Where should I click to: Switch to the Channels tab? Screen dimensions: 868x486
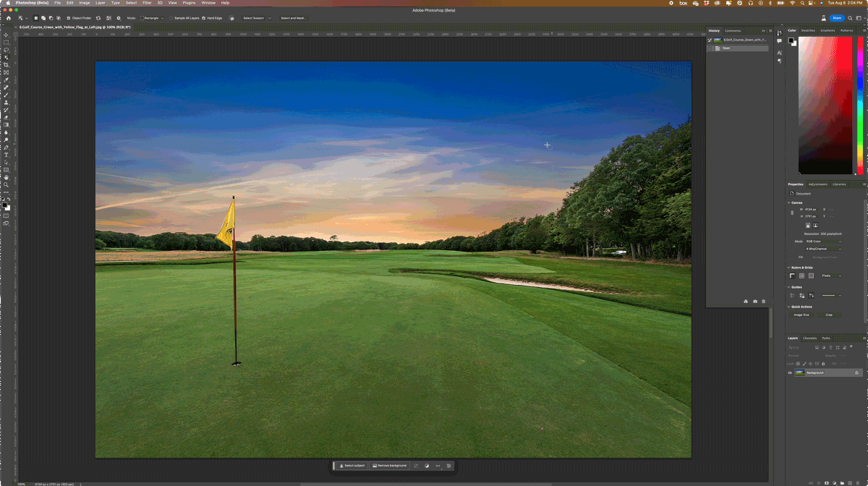click(809, 338)
